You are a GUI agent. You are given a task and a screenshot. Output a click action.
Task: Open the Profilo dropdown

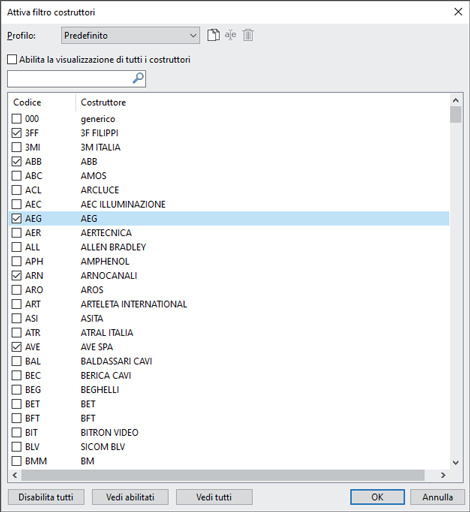pyautogui.click(x=130, y=35)
